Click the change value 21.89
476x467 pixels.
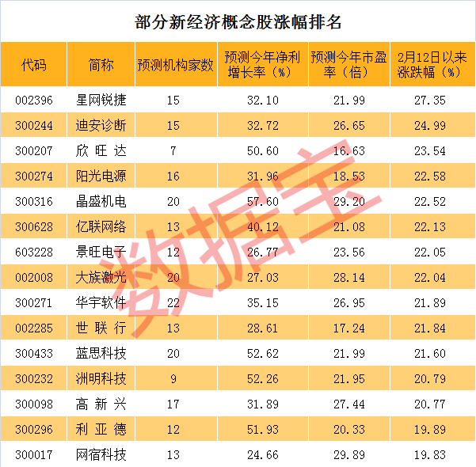tap(430, 303)
